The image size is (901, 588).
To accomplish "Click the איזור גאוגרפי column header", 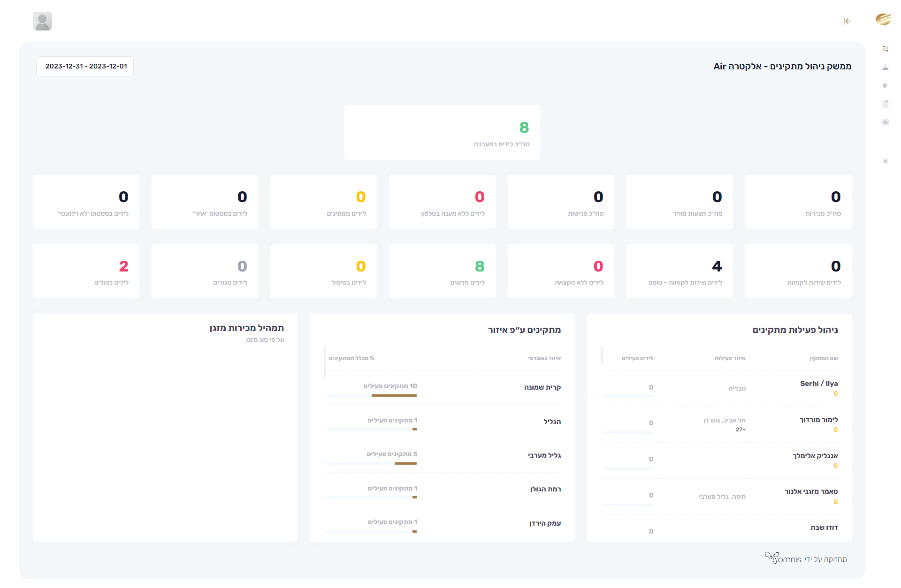I will pyautogui.click(x=544, y=358).
